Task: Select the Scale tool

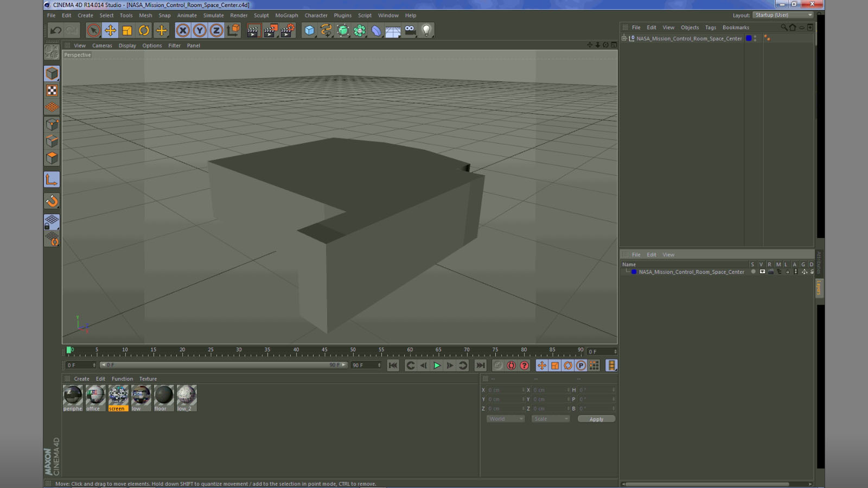Action: tap(127, 30)
